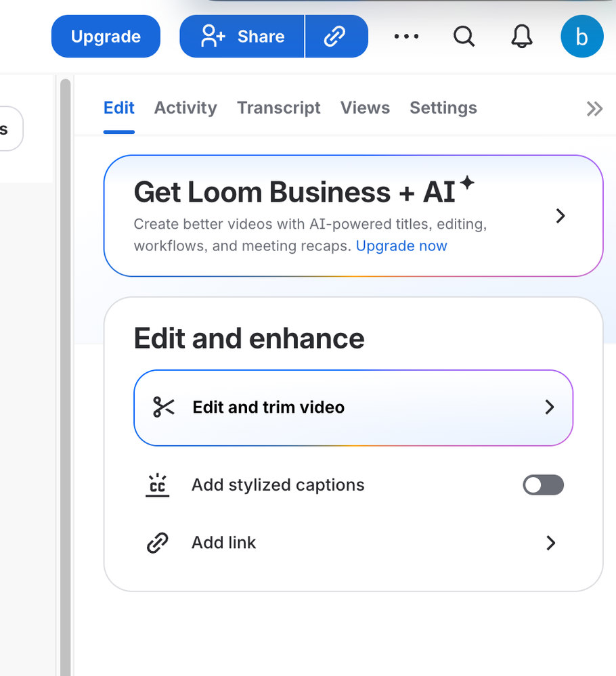
Task: Click the Add link chain icon
Action: tap(158, 543)
